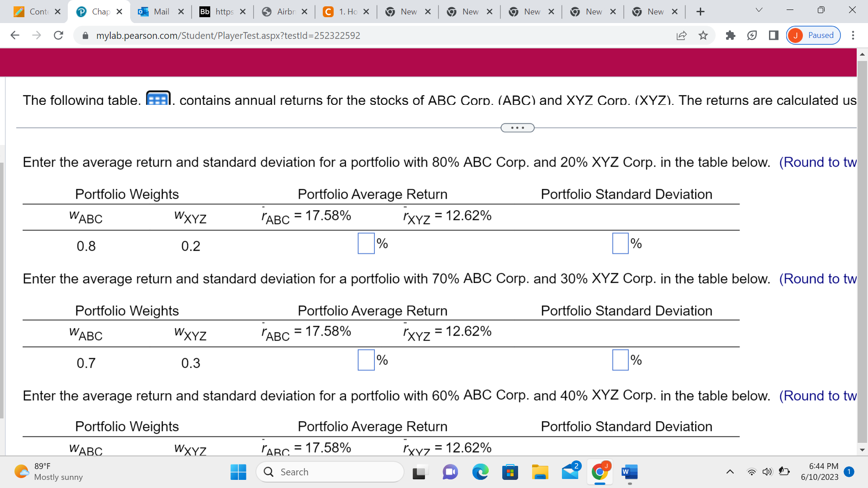Expand the question text ellipsis button
The width and height of the screenshot is (868, 488).
[517, 128]
